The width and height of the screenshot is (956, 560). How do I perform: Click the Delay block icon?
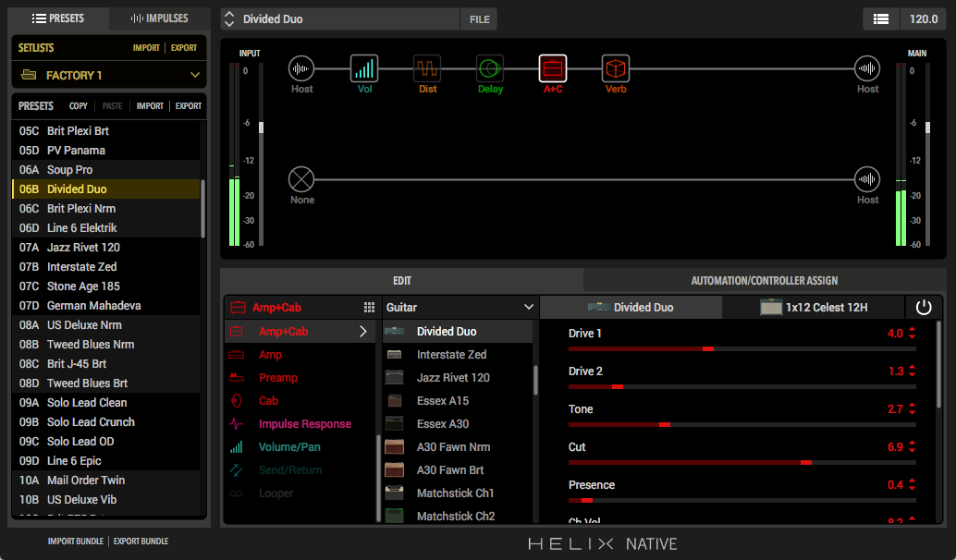click(490, 68)
